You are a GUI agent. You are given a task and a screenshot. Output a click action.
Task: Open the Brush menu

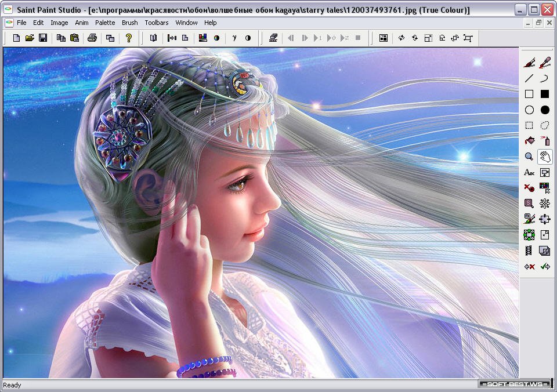pos(129,23)
